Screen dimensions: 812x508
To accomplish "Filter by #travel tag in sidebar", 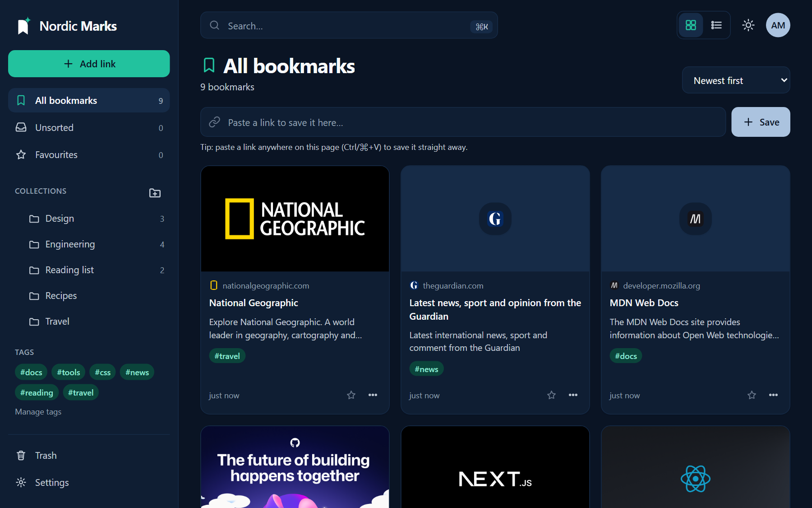I will [81, 392].
